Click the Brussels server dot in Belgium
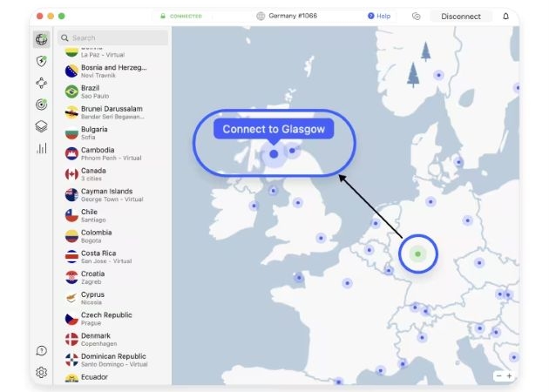549x392 pixels. point(369,250)
